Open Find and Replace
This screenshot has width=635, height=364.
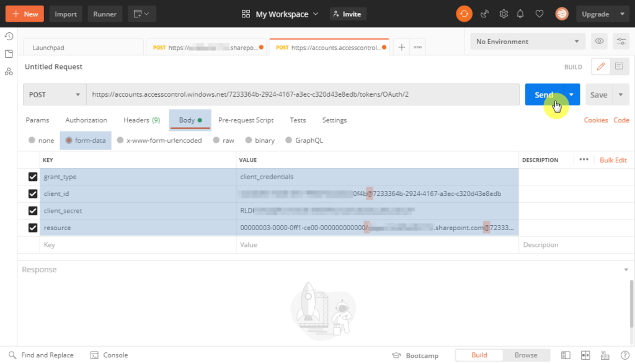[41, 355]
